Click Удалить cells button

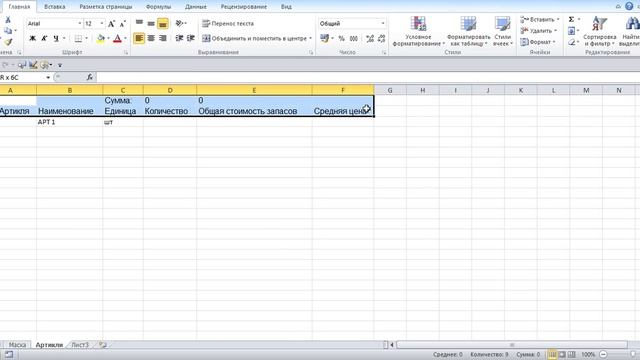(539, 31)
